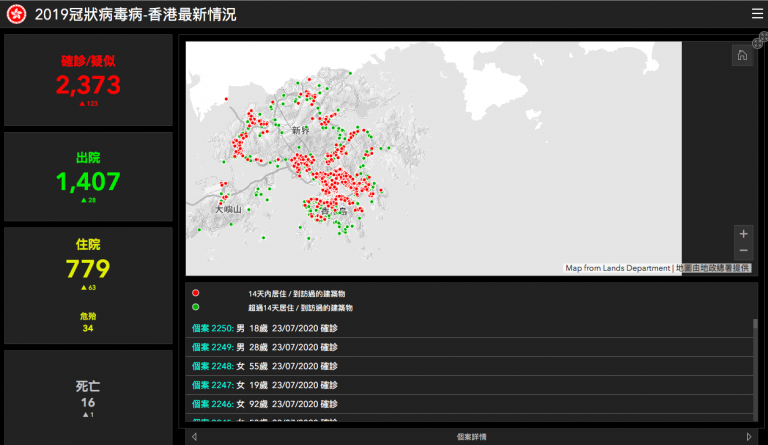Click the expand icon at map panel corner

tap(760, 37)
